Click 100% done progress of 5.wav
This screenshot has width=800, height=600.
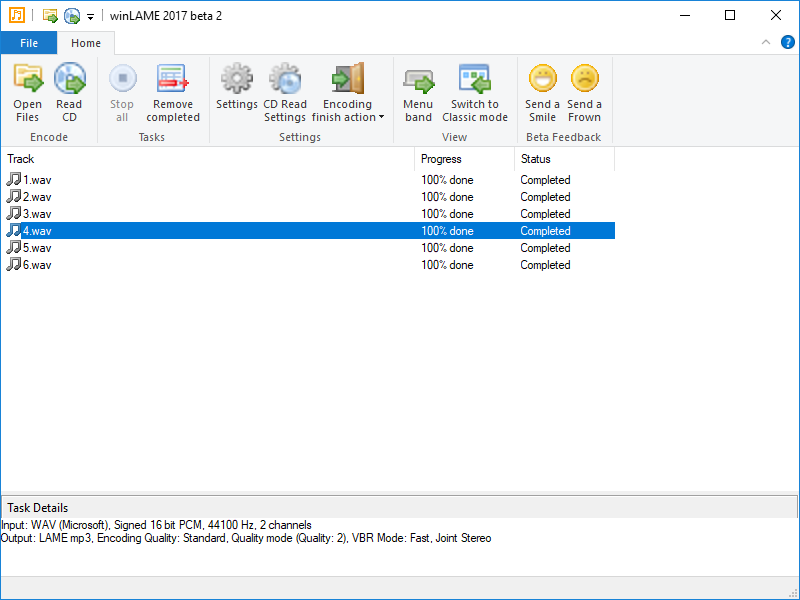pos(447,248)
